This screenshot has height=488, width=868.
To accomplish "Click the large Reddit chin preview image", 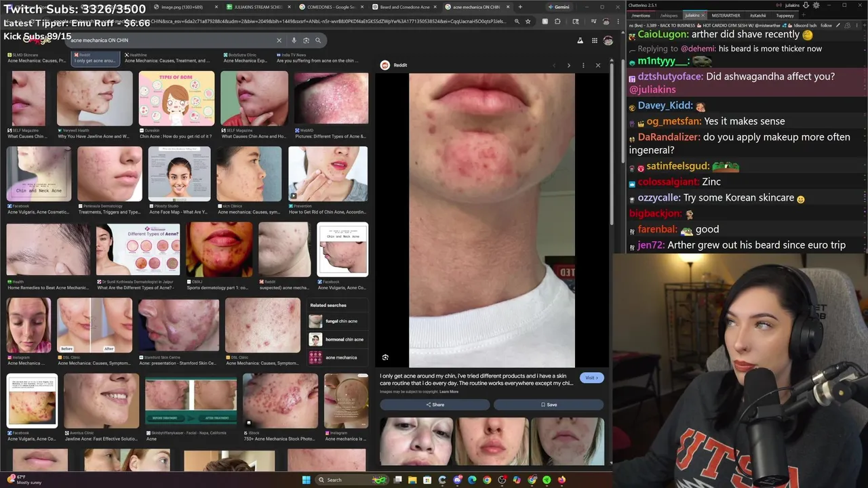I will click(x=492, y=220).
